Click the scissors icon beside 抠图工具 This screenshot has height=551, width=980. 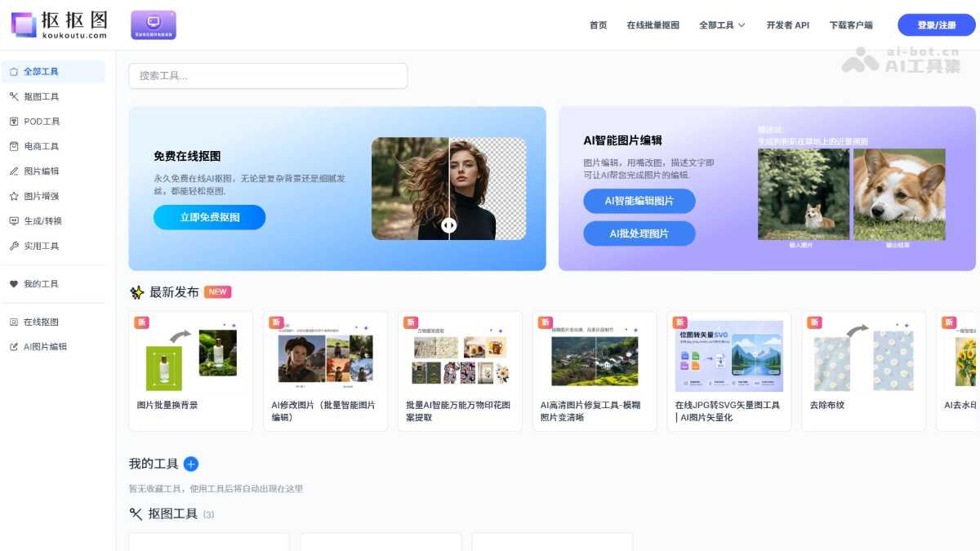point(14,96)
